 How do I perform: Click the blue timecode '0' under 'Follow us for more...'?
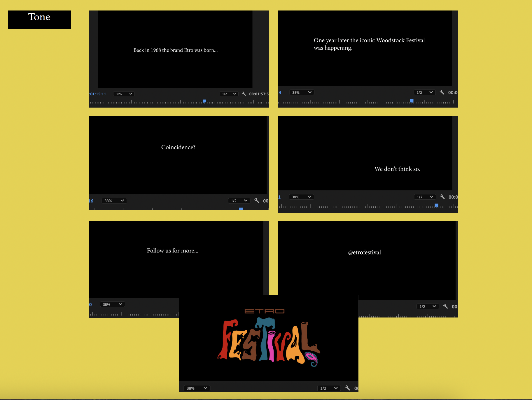pos(90,304)
